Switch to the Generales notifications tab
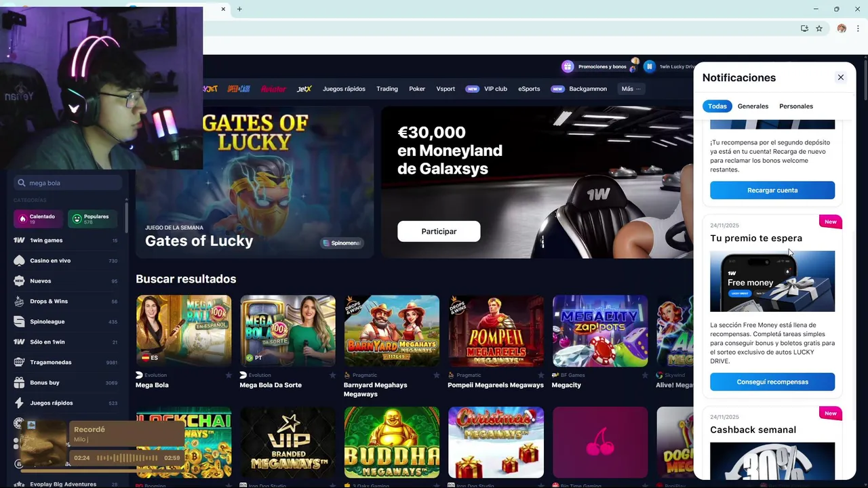 click(753, 106)
